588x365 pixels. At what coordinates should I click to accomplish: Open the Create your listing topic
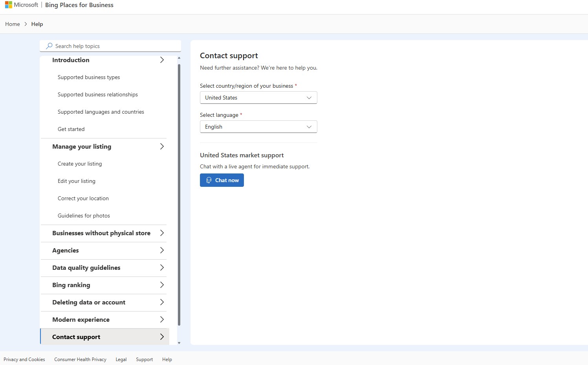tap(80, 164)
